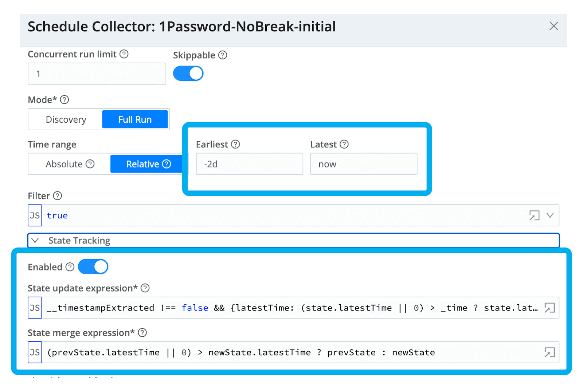The height and width of the screenshot is (392, 583).
Task: Click help icon next to State merge expression
Action: [142, 333]
